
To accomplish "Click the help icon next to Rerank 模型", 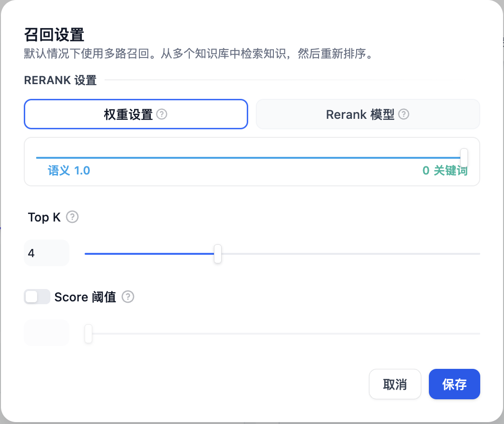I will click(404, 115).
